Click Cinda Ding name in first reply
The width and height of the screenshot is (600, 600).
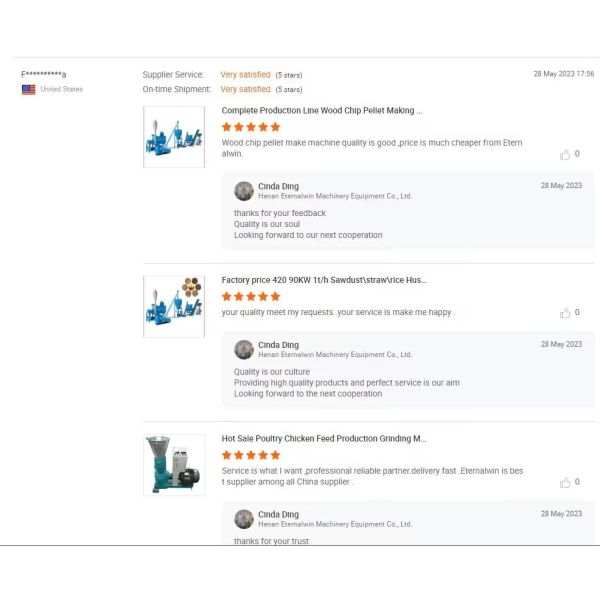point(279,186)
